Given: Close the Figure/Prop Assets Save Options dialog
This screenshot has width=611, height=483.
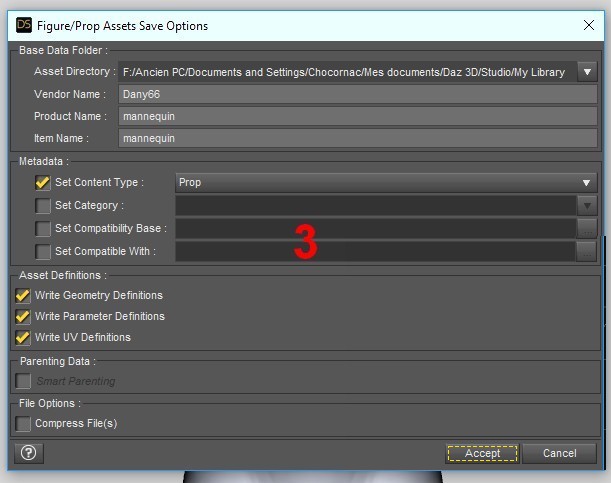Looking at the screenshot, I should pos(589,25).
